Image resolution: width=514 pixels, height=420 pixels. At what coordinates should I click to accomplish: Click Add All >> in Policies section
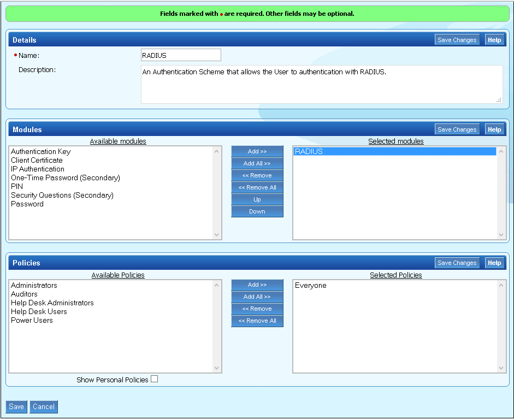257,297
